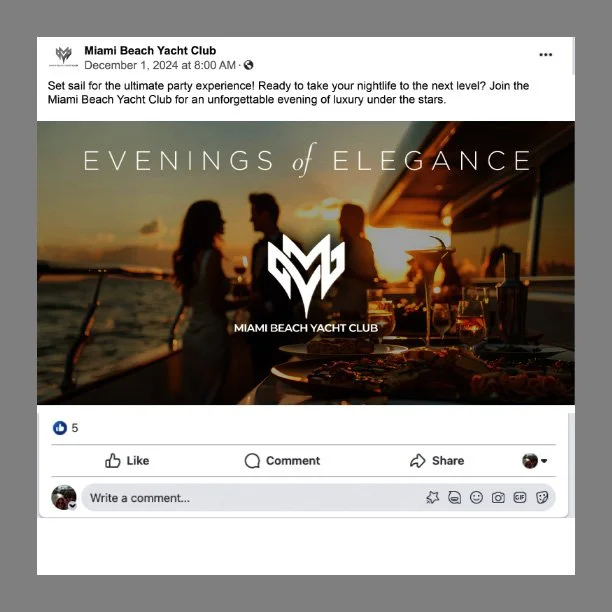The image size is (612, 612).
Task: Like the Miami Beach Yacht Club post
Action: tap(127, 461)
